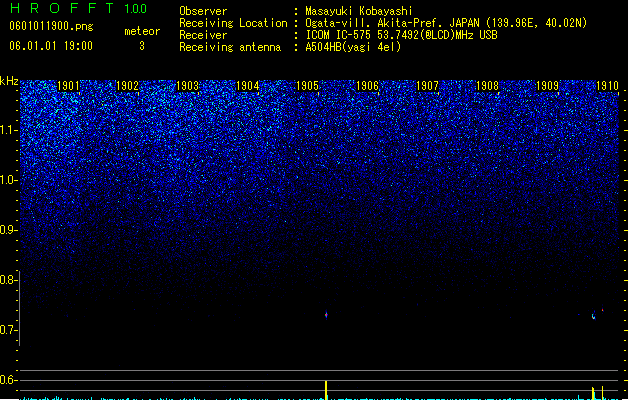This screenshot has height=400, width=629.
Task: Select the 1905 time label
Action: tap(307, 86)
